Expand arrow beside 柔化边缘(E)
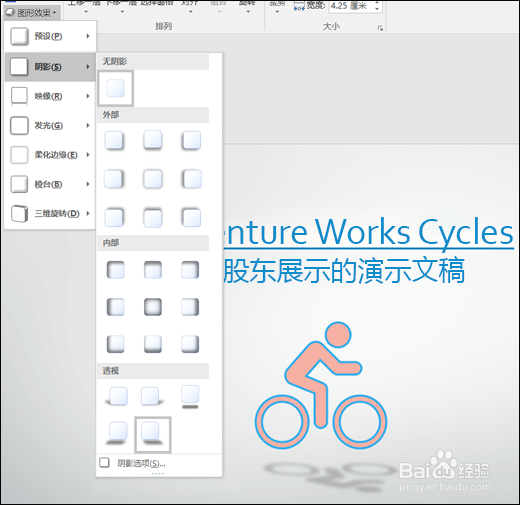This screenshot has height=505, width=520. coord(88,155)
